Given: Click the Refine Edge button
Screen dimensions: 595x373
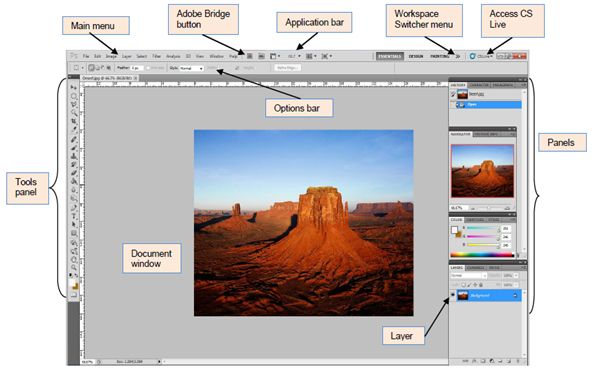Looking at the screenshot, I should point(287,68).
